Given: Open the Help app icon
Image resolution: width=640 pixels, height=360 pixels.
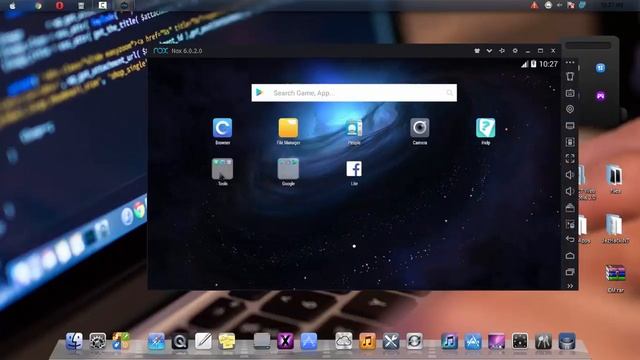Looking at the screenshot, I should (x=485, y=128).
